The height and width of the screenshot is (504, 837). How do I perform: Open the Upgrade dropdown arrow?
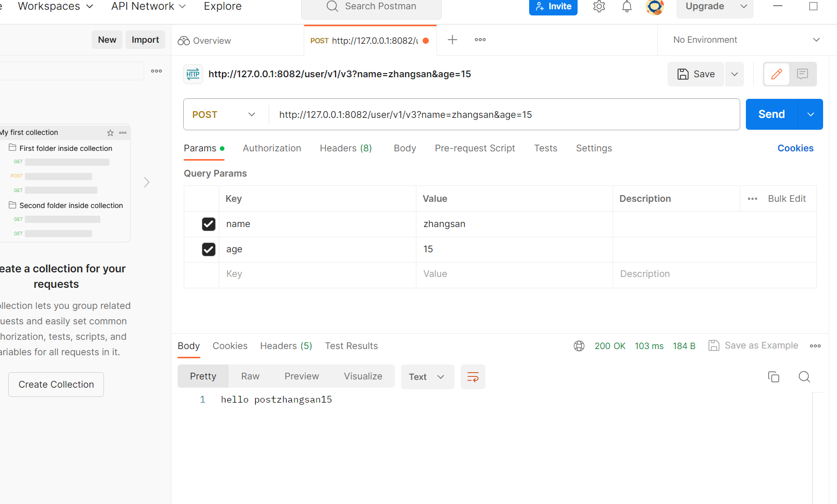pos(744,6)
